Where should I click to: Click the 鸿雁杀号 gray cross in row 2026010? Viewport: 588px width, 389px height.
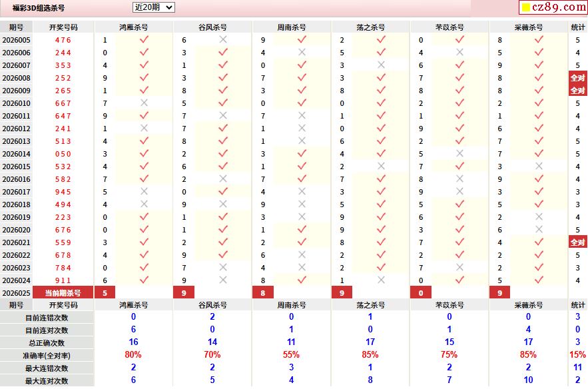[x=144, y=103]
